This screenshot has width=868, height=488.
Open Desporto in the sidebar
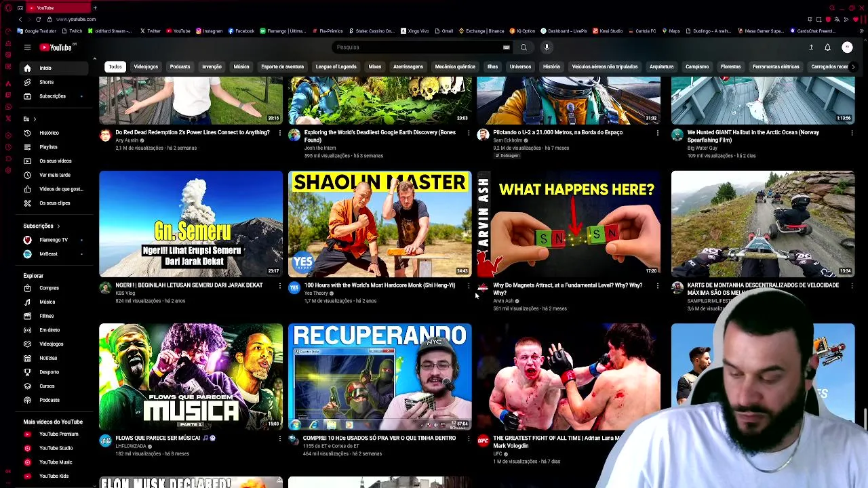(54, 372)
